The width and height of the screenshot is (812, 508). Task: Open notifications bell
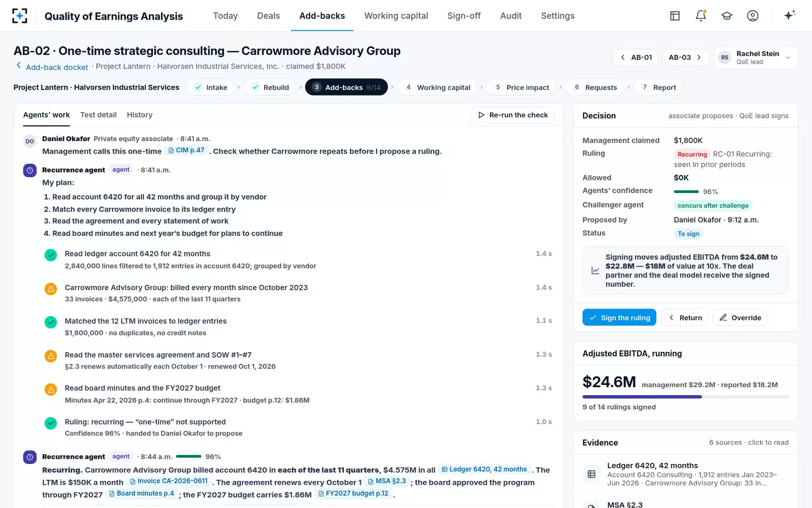point(701,16)
